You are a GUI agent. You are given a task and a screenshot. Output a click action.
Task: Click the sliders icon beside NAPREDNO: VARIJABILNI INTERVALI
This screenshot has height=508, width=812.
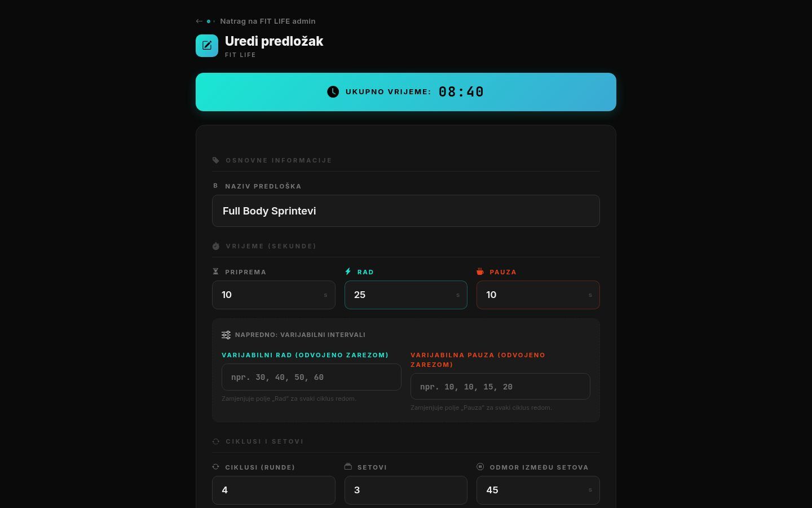point(226,335)
